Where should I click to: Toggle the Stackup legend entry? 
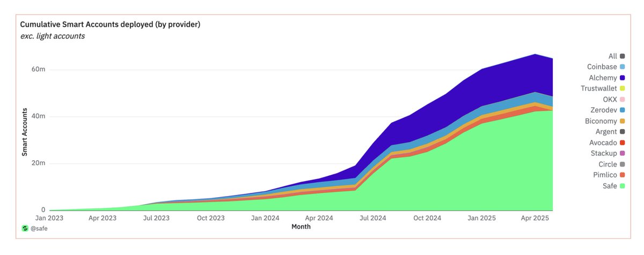pos(607,153)
